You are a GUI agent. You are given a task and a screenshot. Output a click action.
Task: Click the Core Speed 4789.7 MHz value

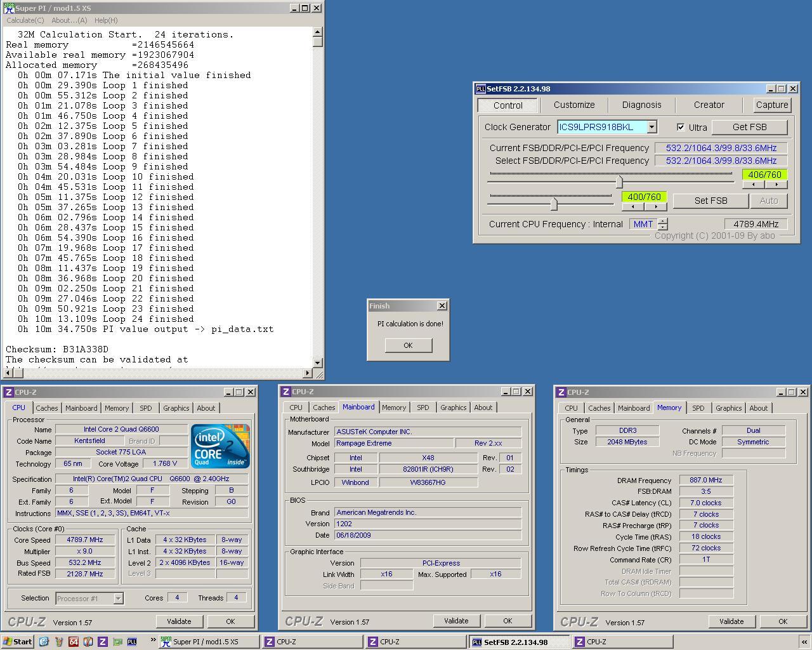85,540
